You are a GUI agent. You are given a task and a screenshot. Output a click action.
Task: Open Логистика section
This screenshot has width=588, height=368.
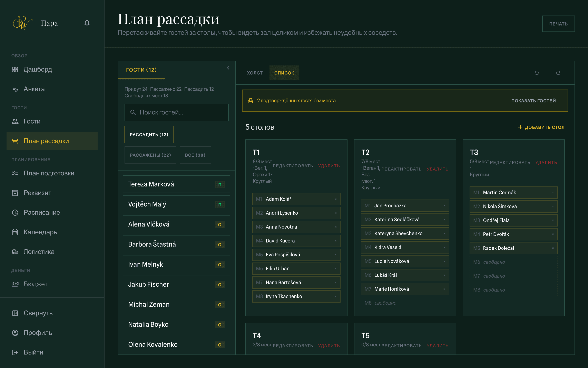coord(52,252)
